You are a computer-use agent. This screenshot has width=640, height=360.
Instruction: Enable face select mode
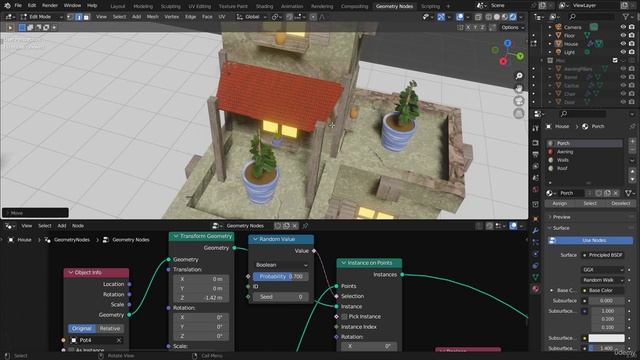pos(86,17)
